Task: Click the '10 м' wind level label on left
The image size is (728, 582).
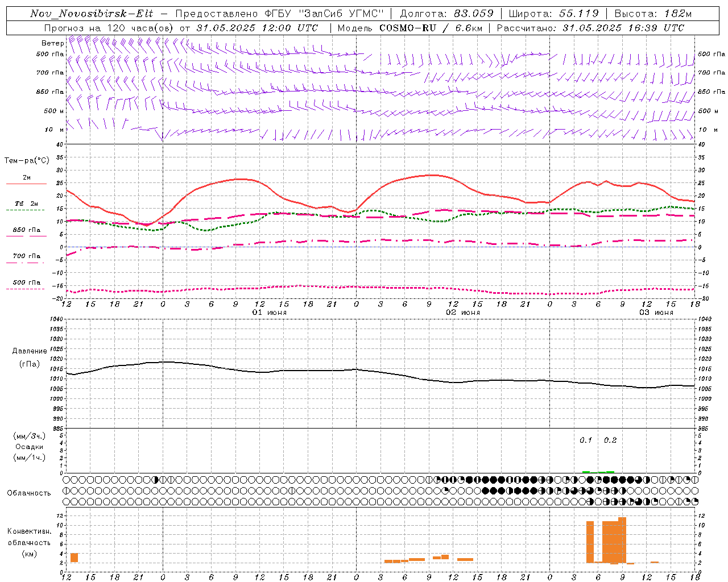Action: [54, 130]
